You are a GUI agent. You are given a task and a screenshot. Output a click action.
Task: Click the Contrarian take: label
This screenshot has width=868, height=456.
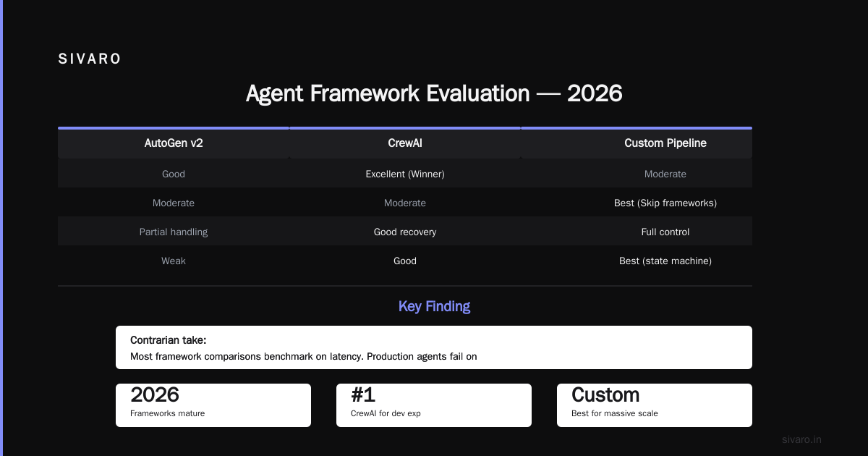(x=169, y=340)
